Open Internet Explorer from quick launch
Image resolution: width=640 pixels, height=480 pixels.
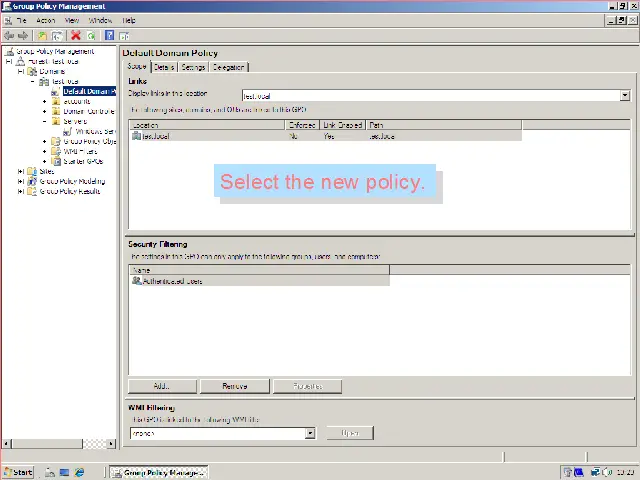(79, 472)
